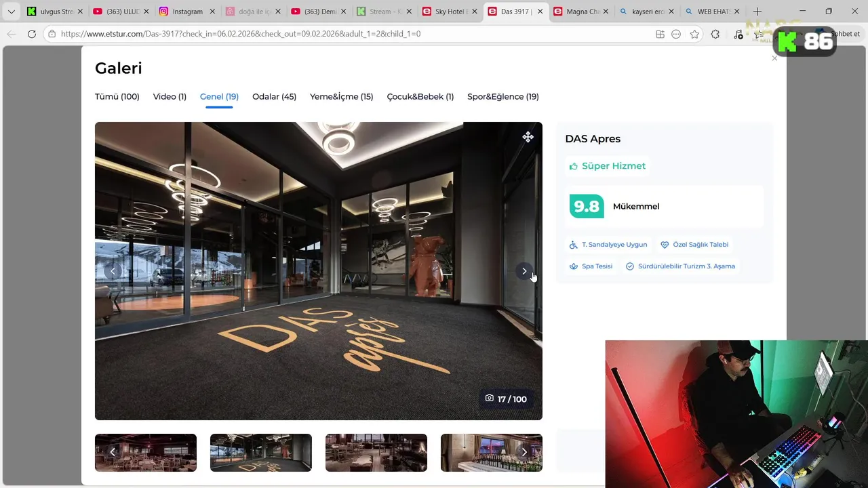Viewport: 868px width, 488px height.
Task: Click the 9.8 score badge
Action: click(587, 207)
